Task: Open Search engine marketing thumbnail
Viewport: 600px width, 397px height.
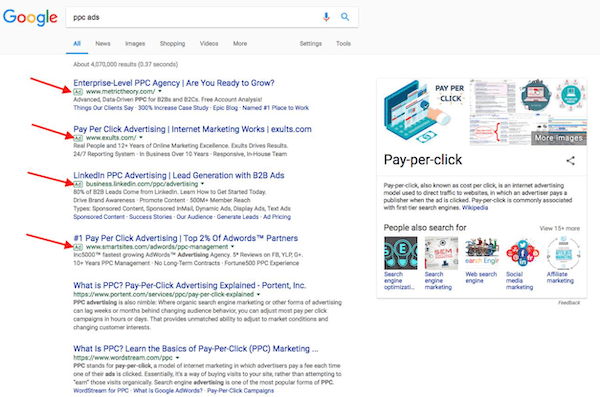Action: point(441,253)
